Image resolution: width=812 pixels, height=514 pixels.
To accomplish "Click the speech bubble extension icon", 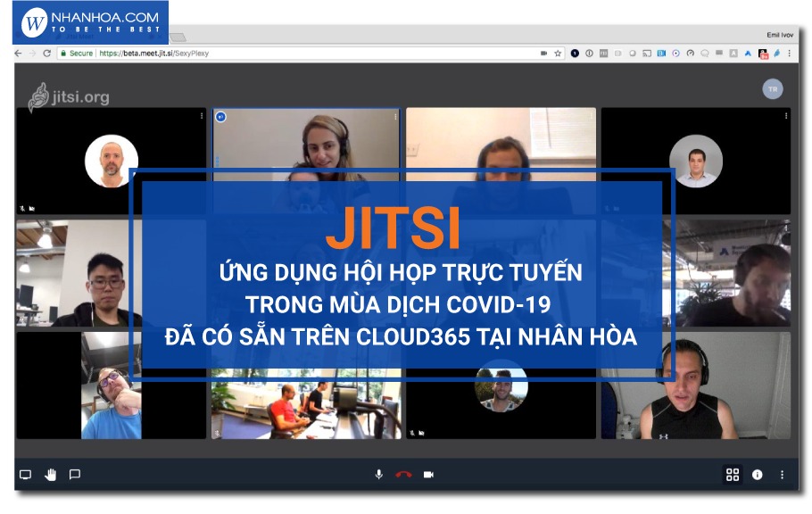I will click(x=705, y=54).
